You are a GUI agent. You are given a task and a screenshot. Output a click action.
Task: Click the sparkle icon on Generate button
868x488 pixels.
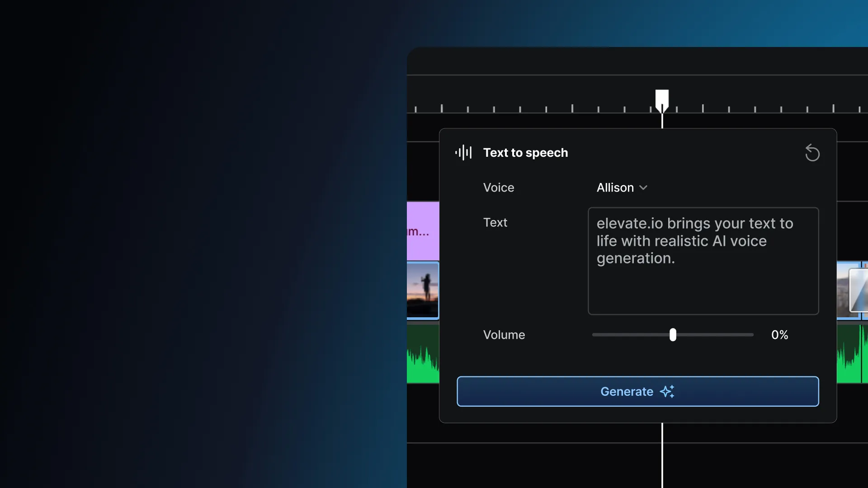[x=667, y=391]
